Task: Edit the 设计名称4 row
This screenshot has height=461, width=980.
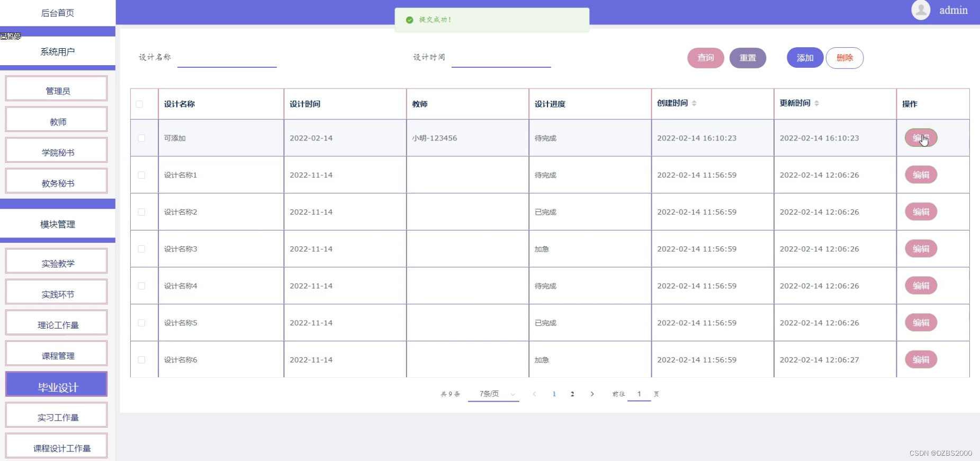Action: [x=921, y=286]
